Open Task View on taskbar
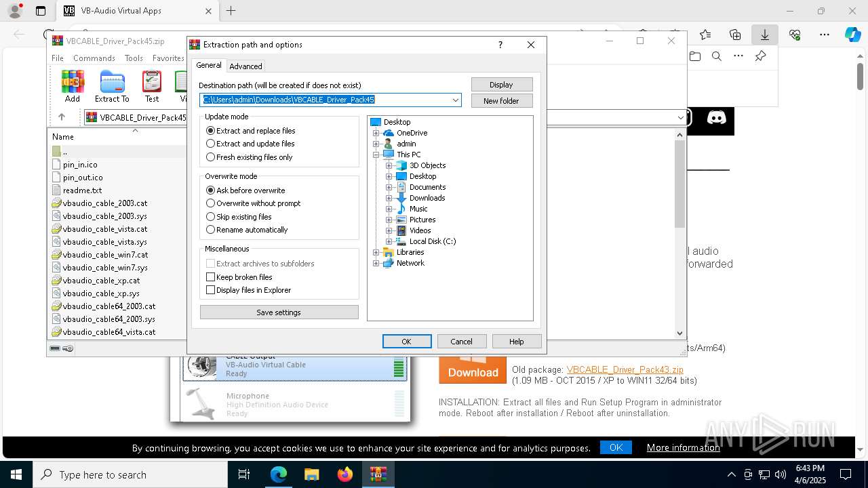 pyautogui.click(x=244, y=474)
